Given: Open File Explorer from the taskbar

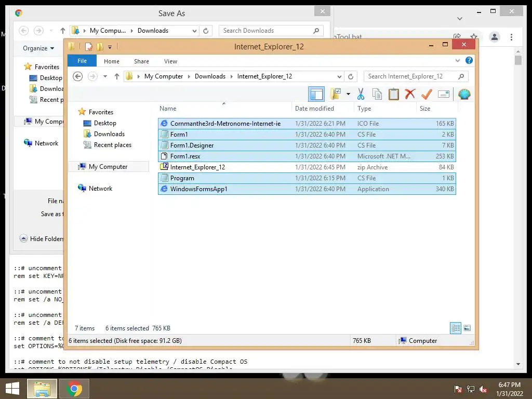Looking at the screenshot, I should click(x=42, y=389).
